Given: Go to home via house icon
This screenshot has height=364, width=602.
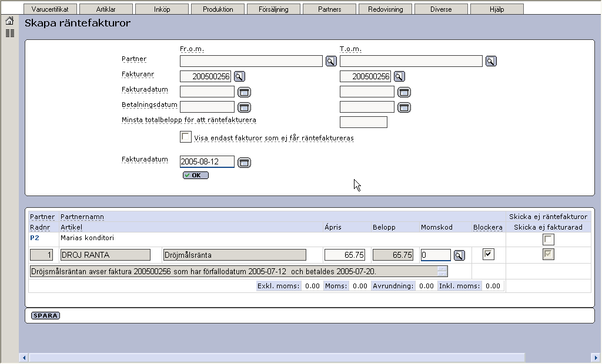Looking at the screenshot, I should tap(9, 21).
